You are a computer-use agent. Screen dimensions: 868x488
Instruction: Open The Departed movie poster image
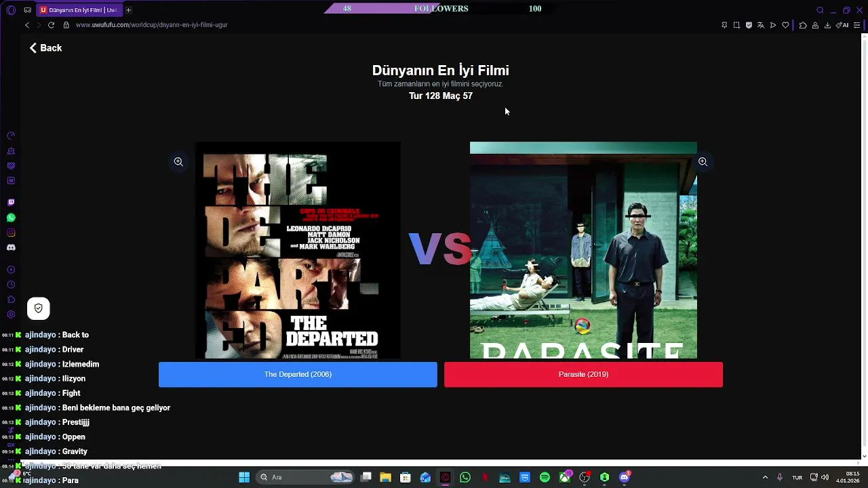click(298, 250)
